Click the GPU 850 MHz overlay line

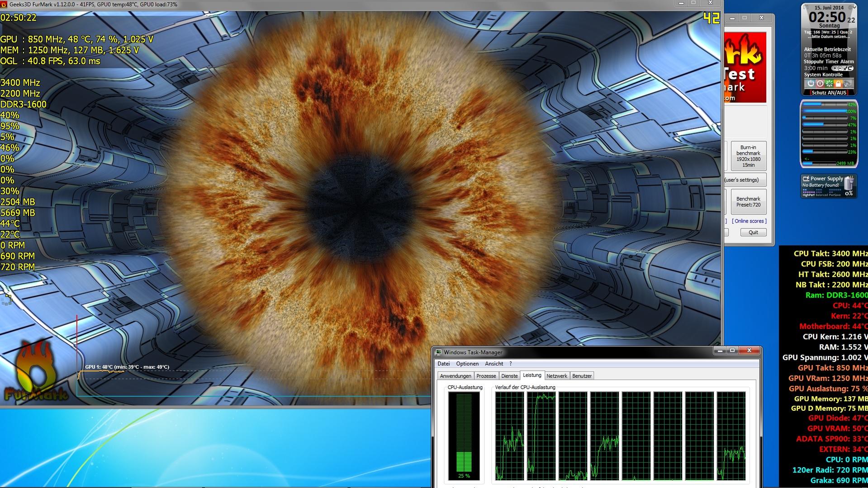(77, 39)
